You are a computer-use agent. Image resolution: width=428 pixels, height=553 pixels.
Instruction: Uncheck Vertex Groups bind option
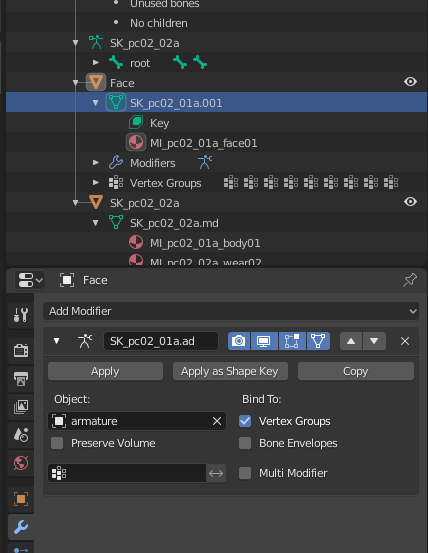[245, 421]
